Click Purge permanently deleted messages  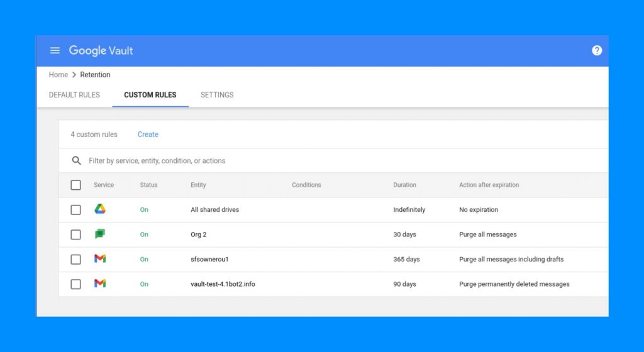click(514, 284)
